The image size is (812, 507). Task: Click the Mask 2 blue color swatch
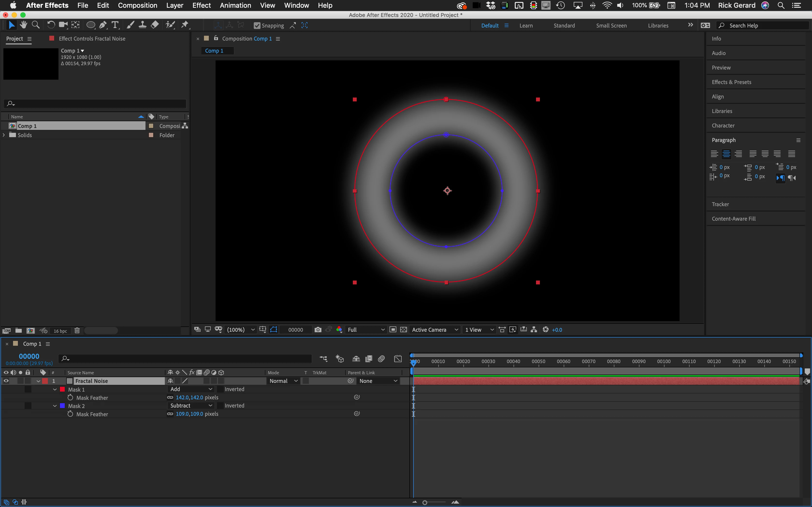(62, 406)
